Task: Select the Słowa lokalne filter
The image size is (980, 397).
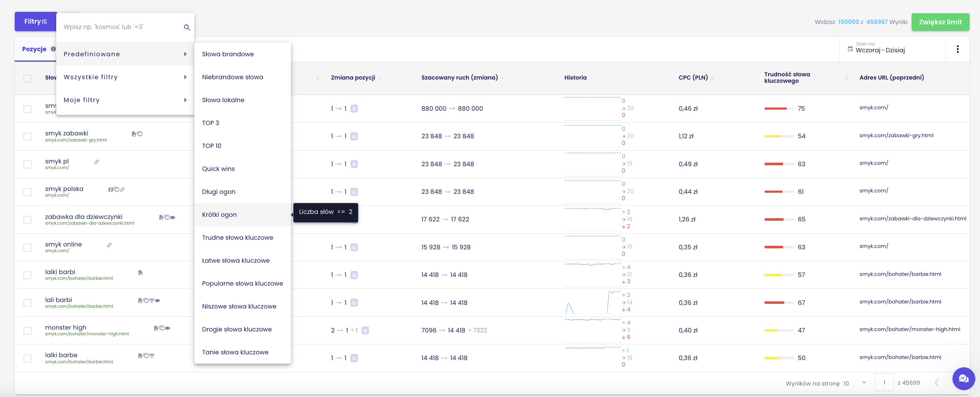Action: [242, 100]
